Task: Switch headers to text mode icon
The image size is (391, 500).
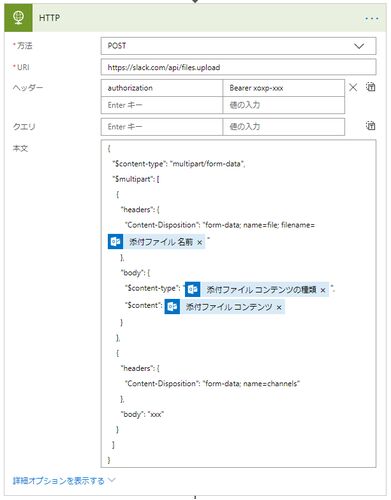Action: 371,87
